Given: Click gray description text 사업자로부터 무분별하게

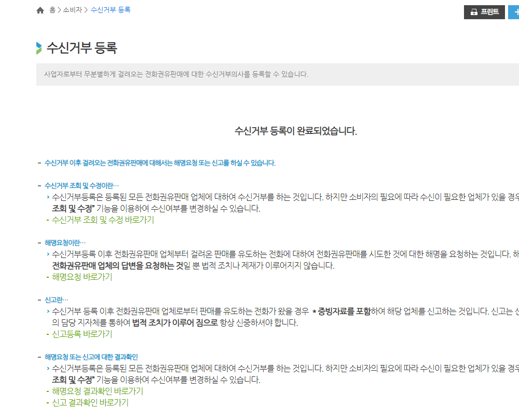Looking at the screenshot, I should (x=176, y=74).
